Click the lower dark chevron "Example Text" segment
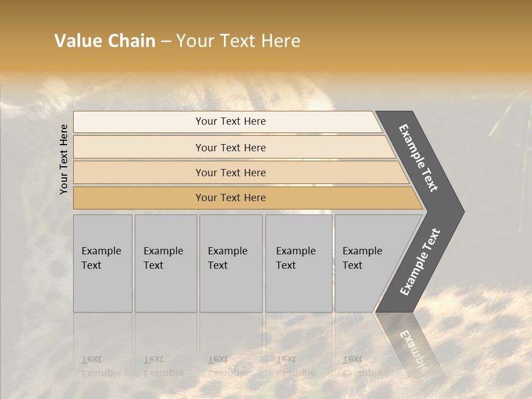This screenshot has width=532, height=399. pyautogui.click(x=420, y=262)
